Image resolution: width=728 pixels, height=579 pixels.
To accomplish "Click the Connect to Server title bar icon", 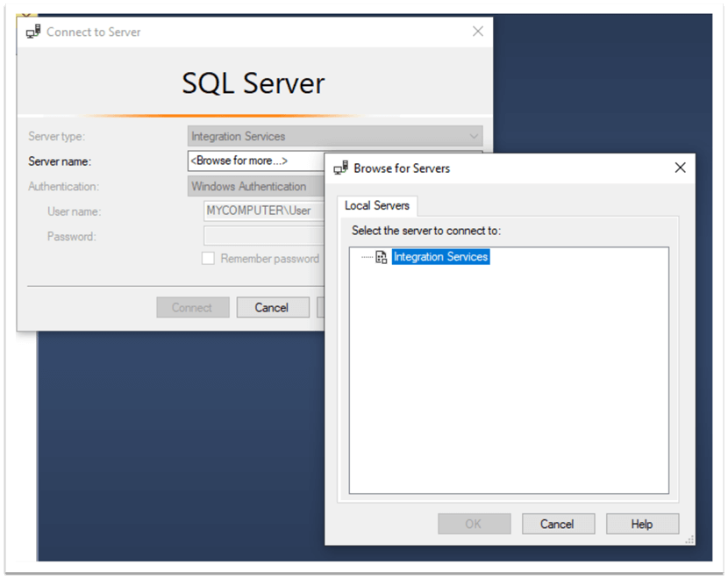I will coord(33,31).
